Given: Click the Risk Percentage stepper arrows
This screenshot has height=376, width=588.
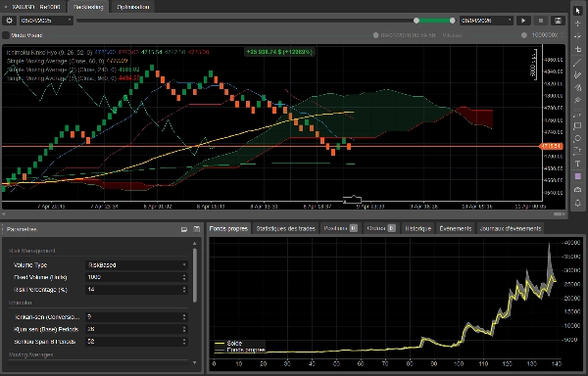Looking at the screenshot, I should coord(184,290).
